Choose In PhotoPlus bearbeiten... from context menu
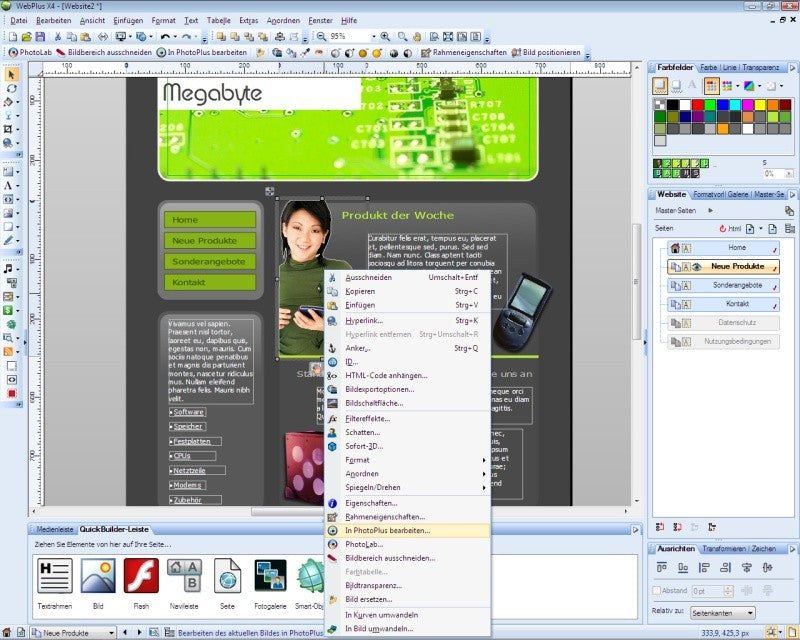The image size is (800, 640). 407,530
